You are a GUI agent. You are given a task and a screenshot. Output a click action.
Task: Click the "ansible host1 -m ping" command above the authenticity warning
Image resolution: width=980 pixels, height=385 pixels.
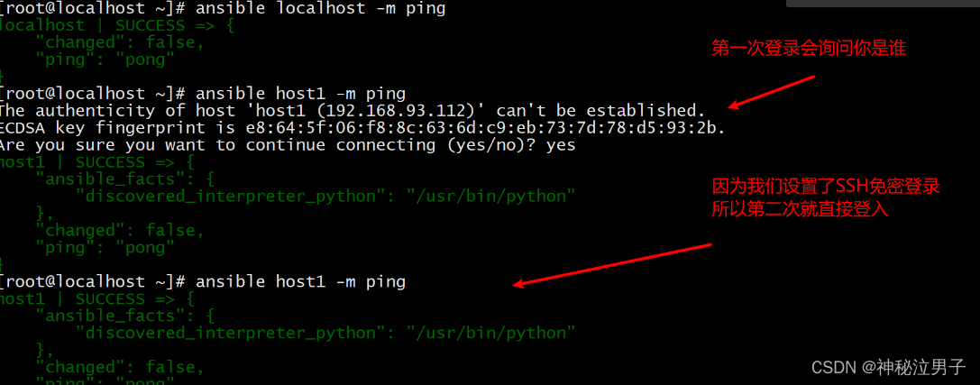click(300, 95)
